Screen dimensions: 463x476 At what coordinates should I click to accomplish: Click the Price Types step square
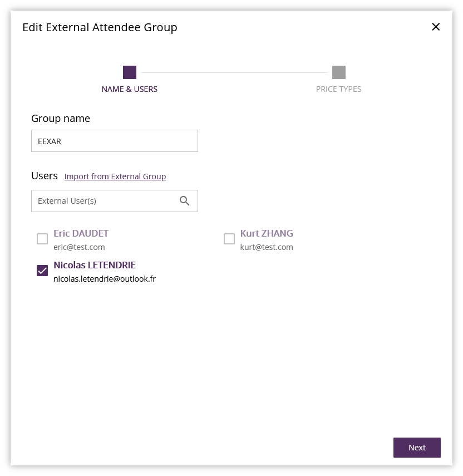339,72
